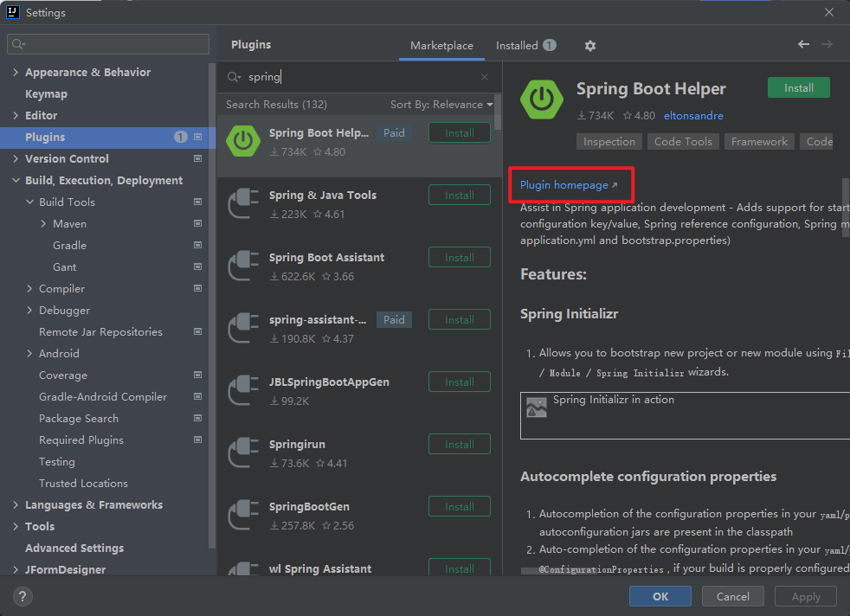Cancel the Settings dialog
Screen dimensions: 850x616
coord(733,596)
